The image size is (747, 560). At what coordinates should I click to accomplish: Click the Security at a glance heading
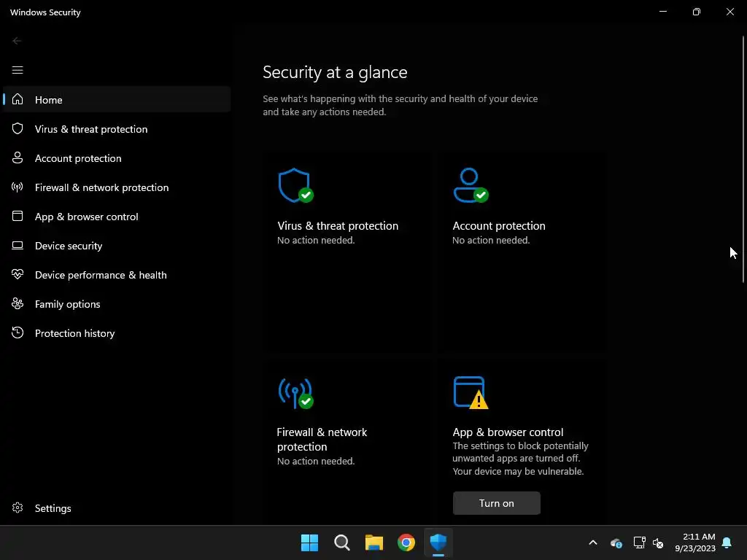click(x=335, y=72)
